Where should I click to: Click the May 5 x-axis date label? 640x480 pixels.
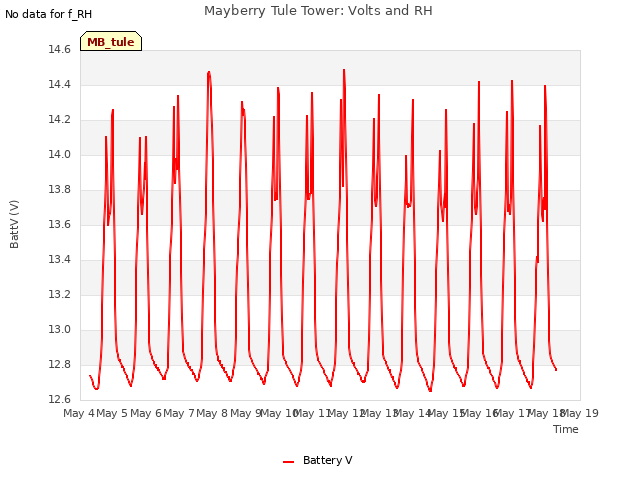point(112,413)
